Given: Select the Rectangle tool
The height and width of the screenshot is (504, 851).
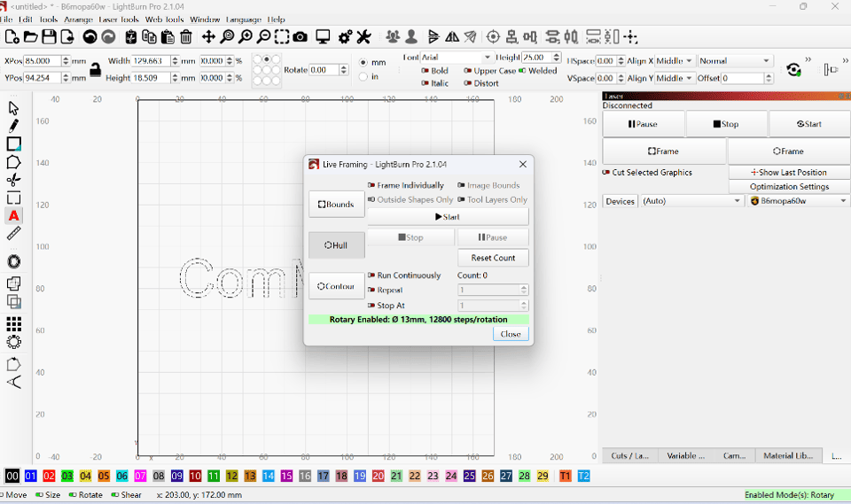Looking at the screenshot, I should click(x=13, y=143).
